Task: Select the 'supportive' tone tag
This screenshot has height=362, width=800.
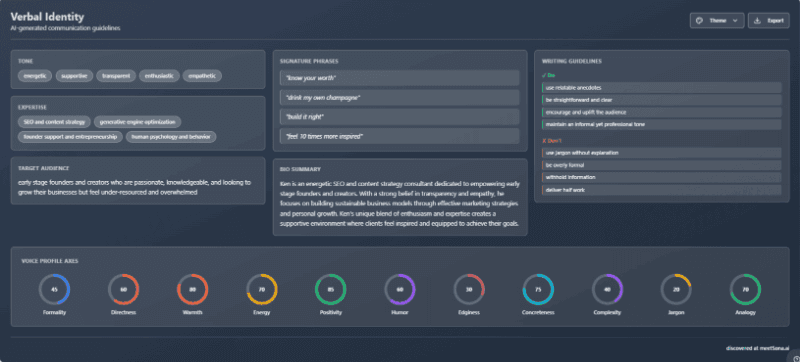Action: (74, 76)
